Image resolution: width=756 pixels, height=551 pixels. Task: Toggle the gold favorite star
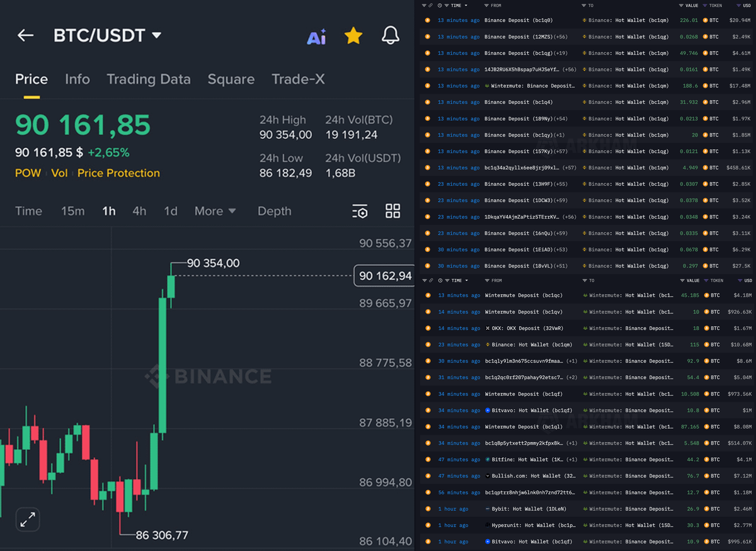click(353, 36)
